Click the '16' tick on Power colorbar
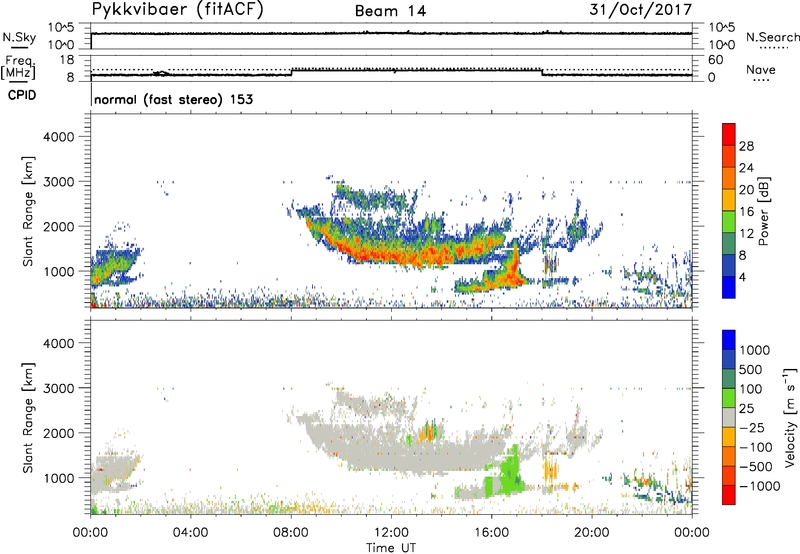The image size is (800, 554). pyautogui.click(x=746, y=212)
